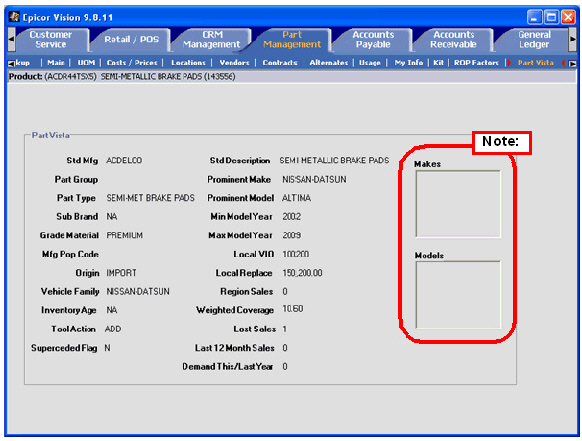
Task: Open the Accounts Payable tab
Action: [x=373, y=39]
